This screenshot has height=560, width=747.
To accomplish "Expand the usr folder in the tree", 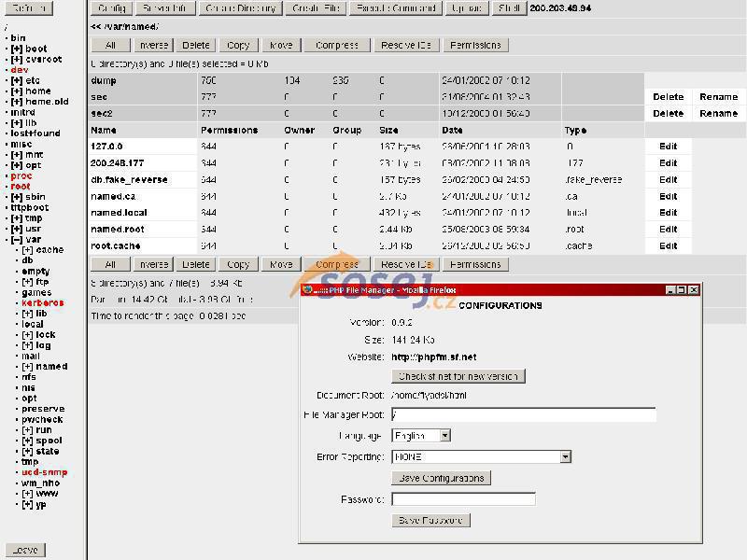I will point(17,229).
